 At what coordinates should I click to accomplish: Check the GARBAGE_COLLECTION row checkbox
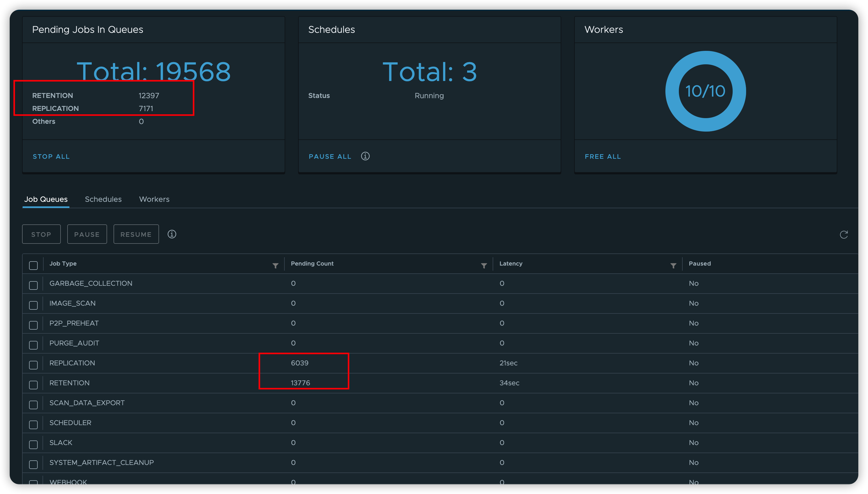(x=33, y=285)
